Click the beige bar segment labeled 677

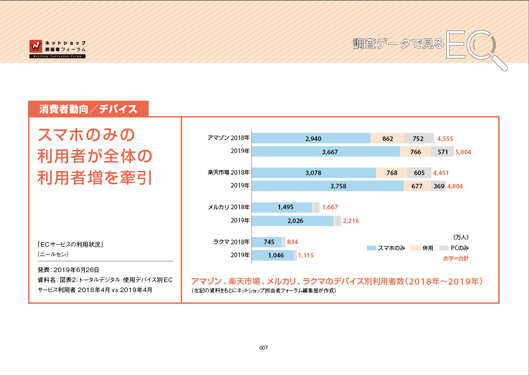tap(417, 186)
